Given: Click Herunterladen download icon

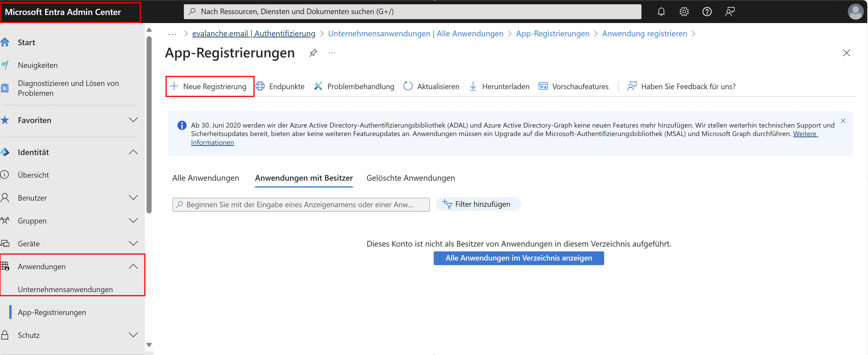Looking at the screenshot, I should pos(473,86).
